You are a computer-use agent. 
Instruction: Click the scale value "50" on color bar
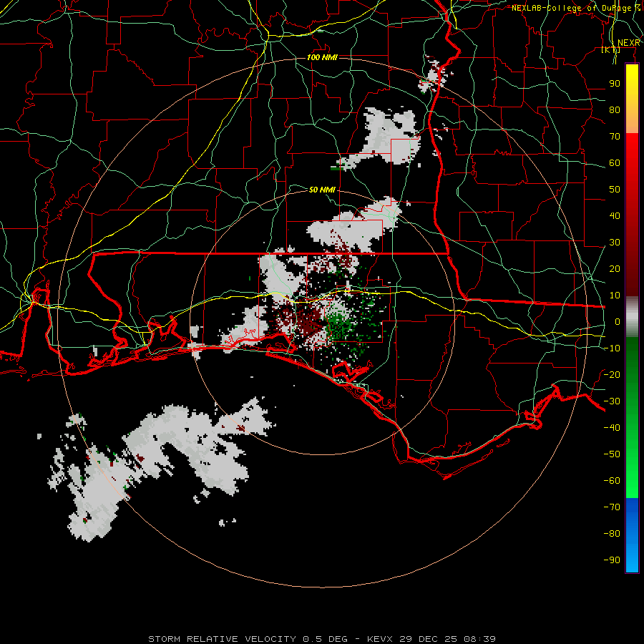[x=615, y=190]
